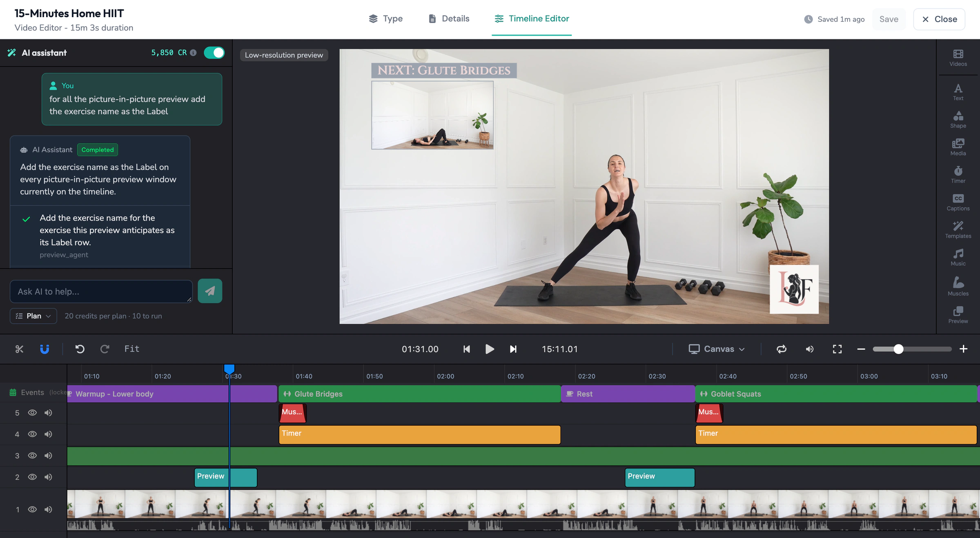Click the Ask AI to help input field
Image resolution: width=980 pixels, height=538 pixels.
[101, 291]
